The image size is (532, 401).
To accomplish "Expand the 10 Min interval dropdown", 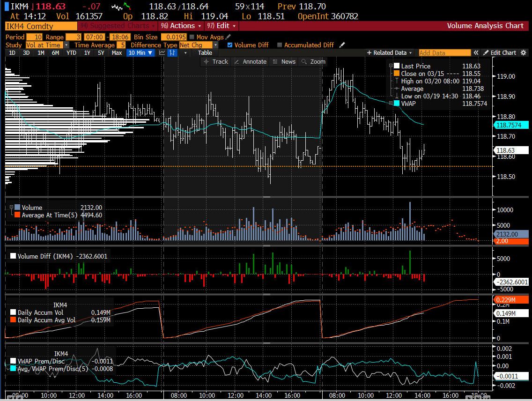I will click(140, 53).
